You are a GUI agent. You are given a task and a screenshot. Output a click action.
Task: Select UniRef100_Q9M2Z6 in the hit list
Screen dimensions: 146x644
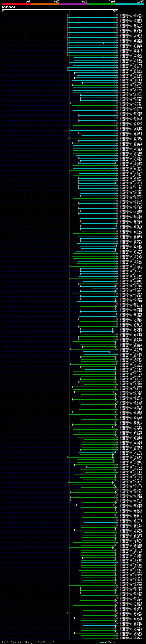131,70
